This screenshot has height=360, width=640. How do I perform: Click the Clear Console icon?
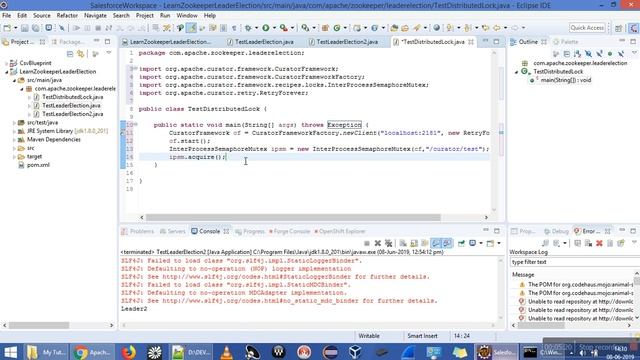[403, 243]
